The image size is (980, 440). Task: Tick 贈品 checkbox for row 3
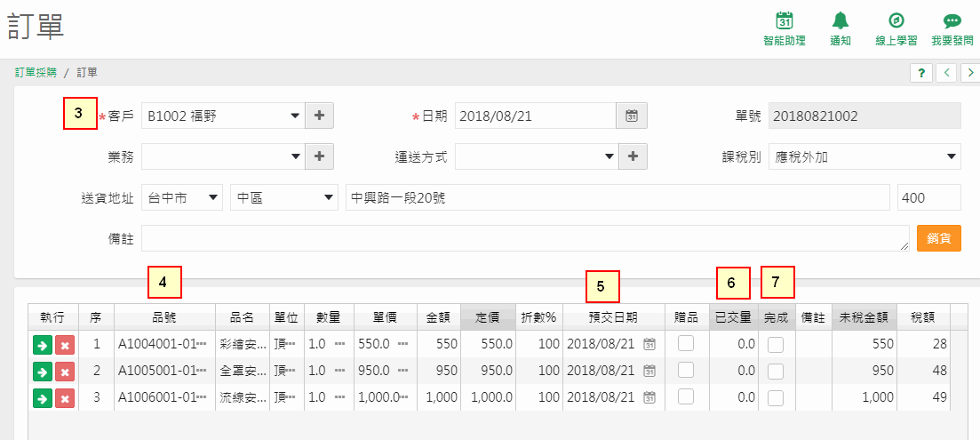(686, 396)
